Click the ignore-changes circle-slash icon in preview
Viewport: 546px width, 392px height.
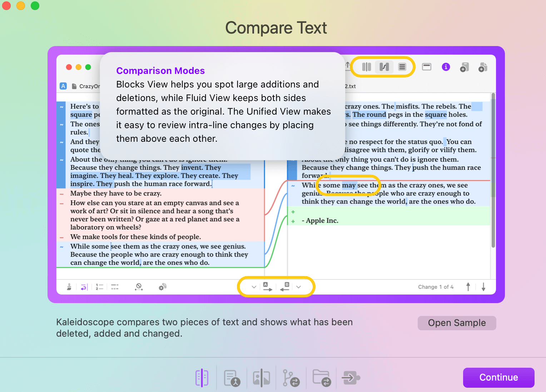click(139, 287)
